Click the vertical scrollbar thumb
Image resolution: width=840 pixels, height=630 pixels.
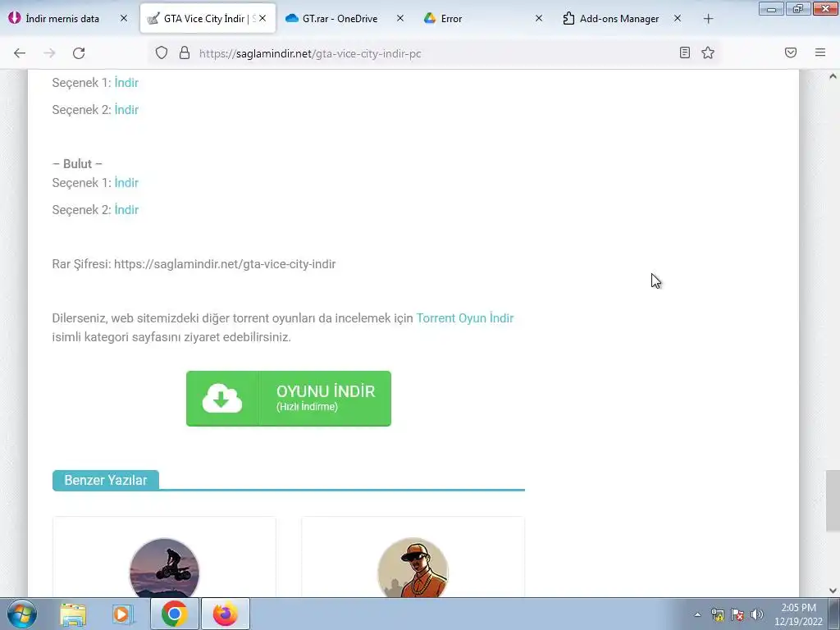(833, 501)
